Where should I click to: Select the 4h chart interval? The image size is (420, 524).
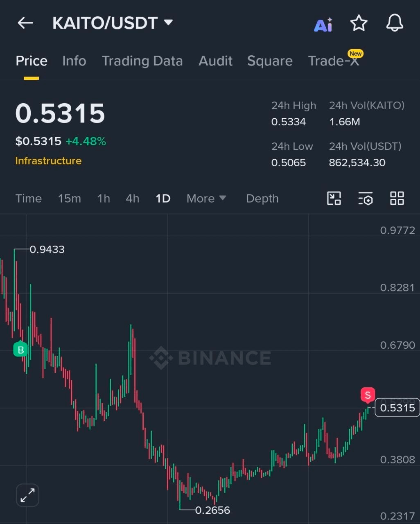[x=133, y=199]
